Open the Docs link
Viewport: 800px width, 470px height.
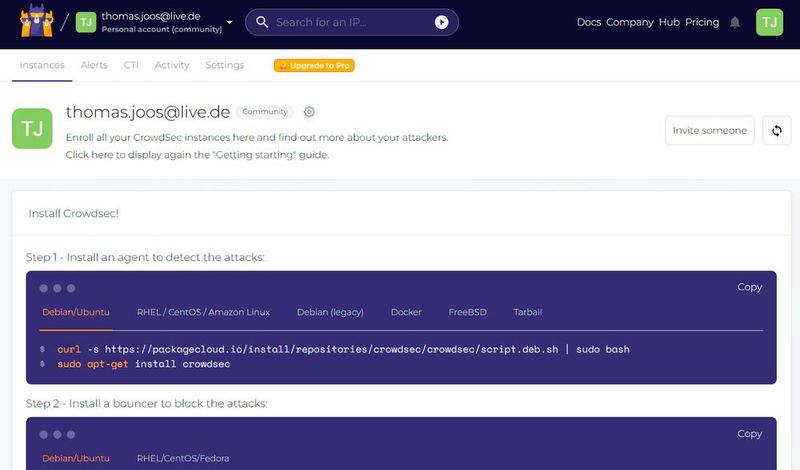pyautogui.click(x=589, y=22)
